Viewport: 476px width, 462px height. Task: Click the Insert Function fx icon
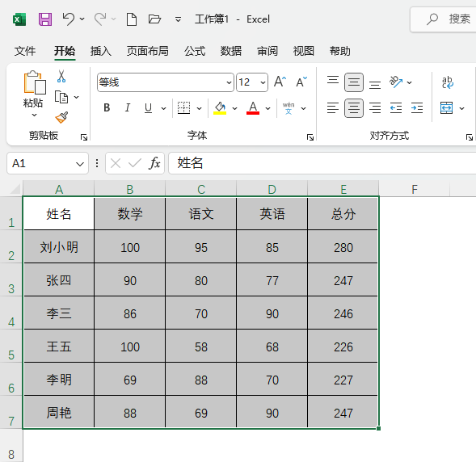click(154, 163)
